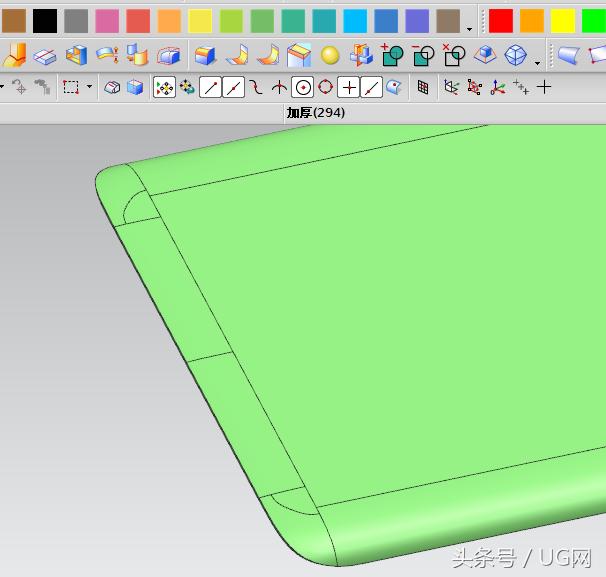Open the Mirror Feature tool icon
606x577 pixels.
point(361,55)
